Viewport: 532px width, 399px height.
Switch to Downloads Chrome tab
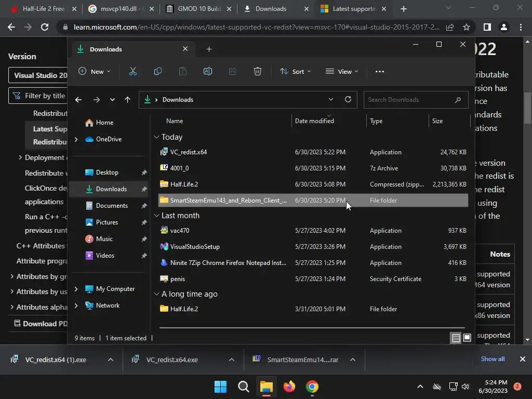pos(276,9)
